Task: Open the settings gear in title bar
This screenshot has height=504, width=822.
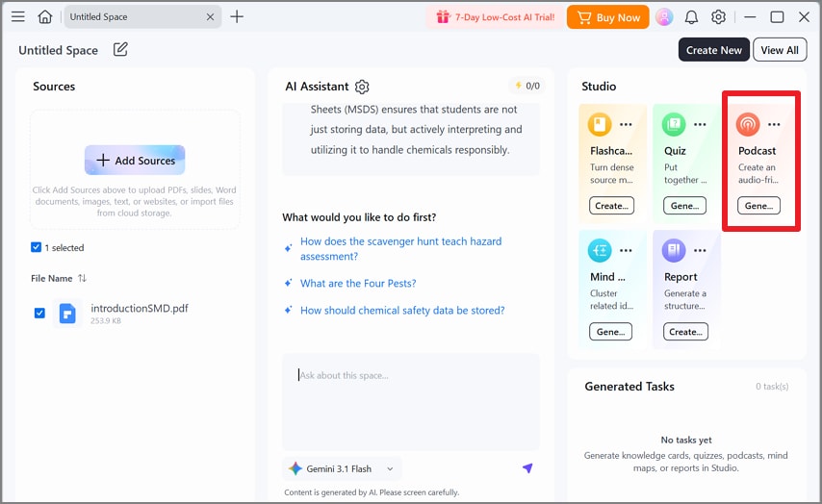Action: pyautogui.click(x=718, y=16)
